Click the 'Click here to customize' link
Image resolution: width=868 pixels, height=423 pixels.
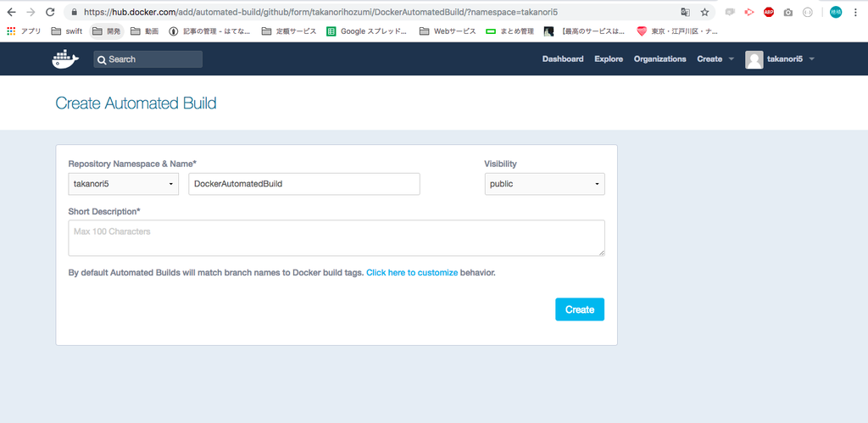click(x=412, y=272)
